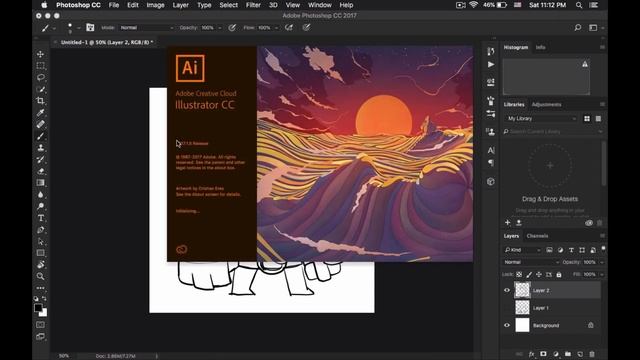Image resolution: width=640 pixels, height=360 pixels.
Task: Click the foreground color swatch
Action: 38,308
